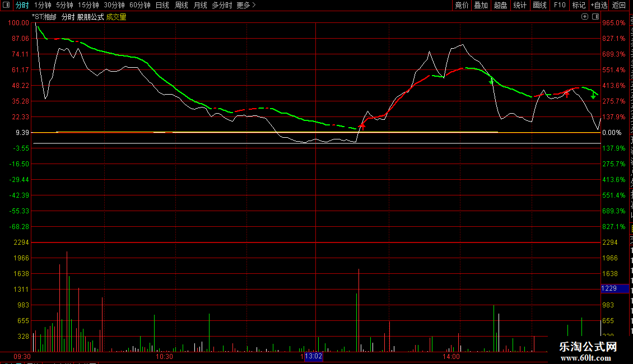Click the 13:02 time marker on axis
Screen dimensions: 633x364
click(313, 356)
